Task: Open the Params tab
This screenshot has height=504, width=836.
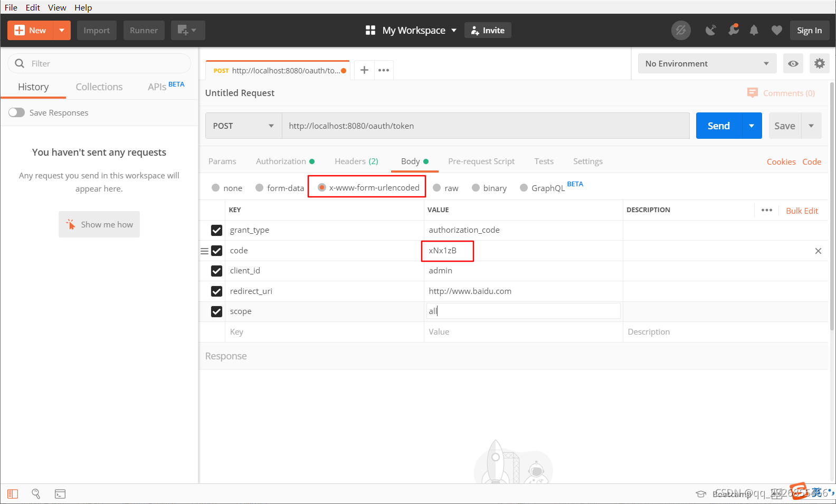Action: coord(222,161)
